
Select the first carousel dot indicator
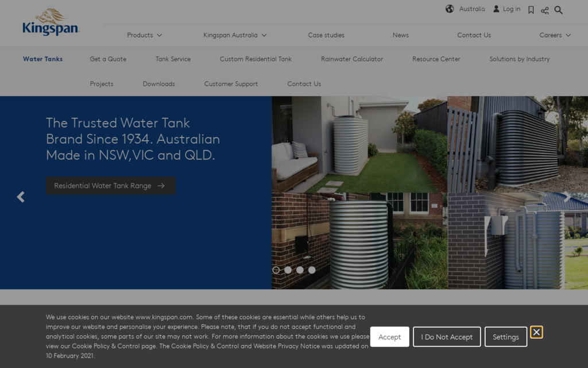pos(276,270)
